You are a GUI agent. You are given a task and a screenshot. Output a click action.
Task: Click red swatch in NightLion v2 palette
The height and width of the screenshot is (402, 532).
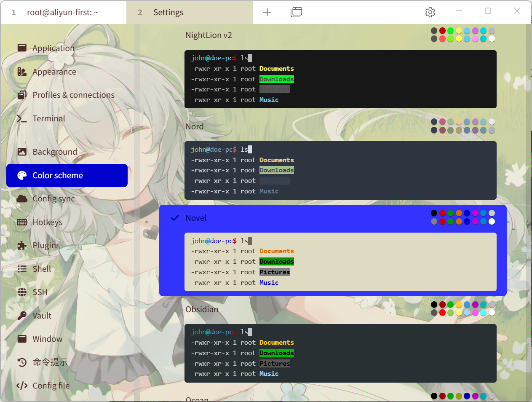(x=442, y=31)
